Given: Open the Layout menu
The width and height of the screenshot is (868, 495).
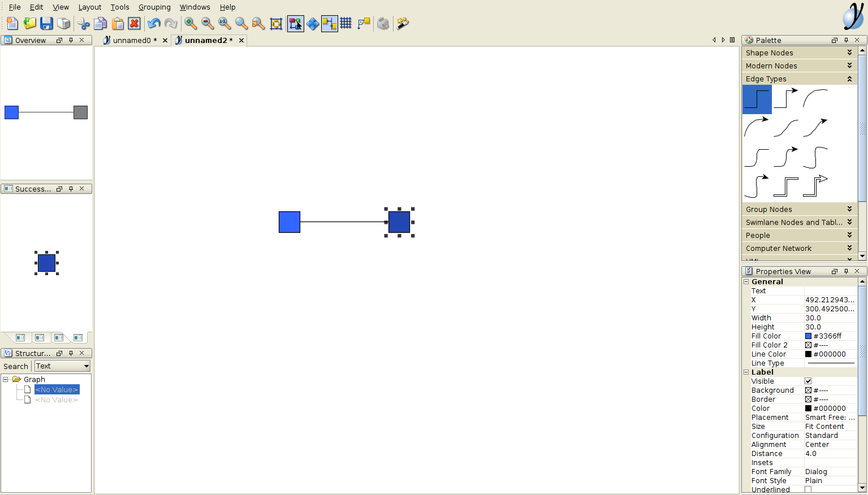Looking at the screenshot, I should point(89,7).
